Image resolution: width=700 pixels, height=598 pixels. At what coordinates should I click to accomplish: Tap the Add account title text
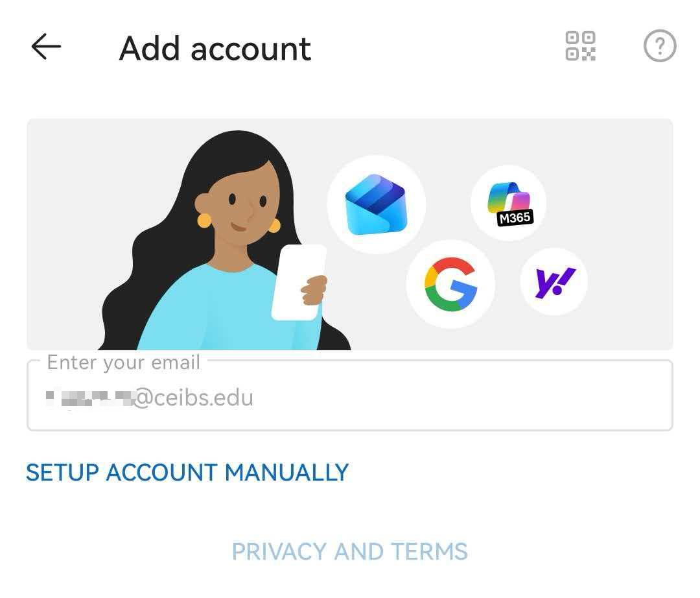pos(215,48)
